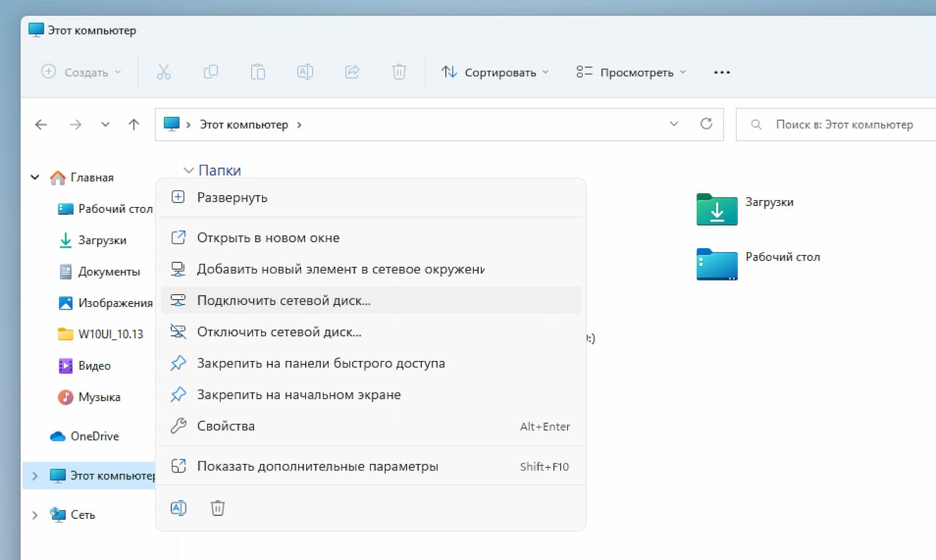
Task: Choose Показать дополнительные параметры
Action: click(x=317, y=466)
